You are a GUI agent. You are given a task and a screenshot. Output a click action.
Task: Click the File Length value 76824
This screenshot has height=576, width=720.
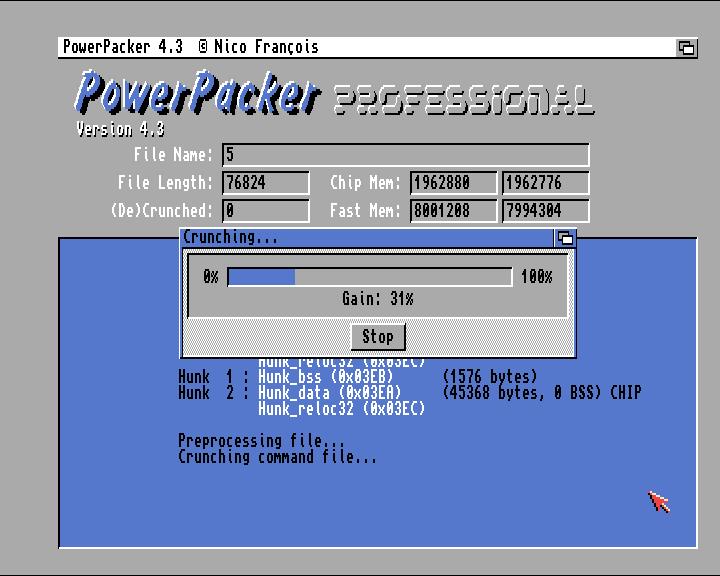click(x=266, y=183)
